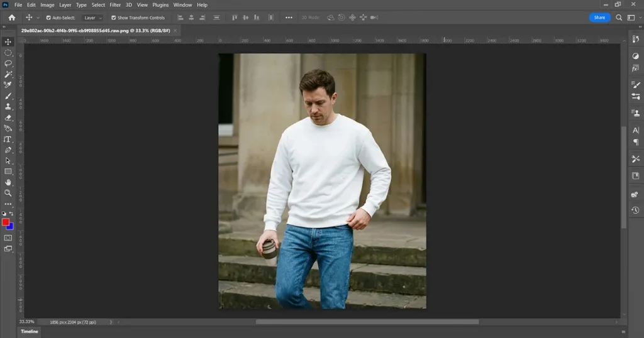Click the blue background color swatch
The height and width of the screenshot is (338, 644).
pyautogui.click(x=11, y=227)
